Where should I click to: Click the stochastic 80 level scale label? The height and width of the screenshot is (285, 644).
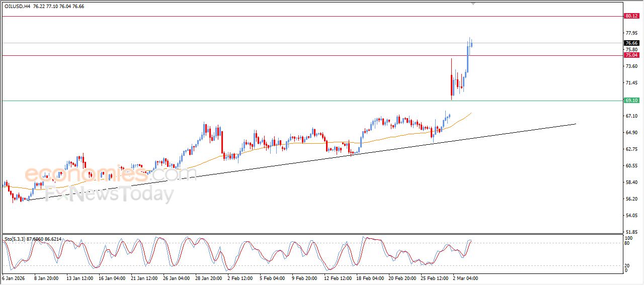(626, 243)
